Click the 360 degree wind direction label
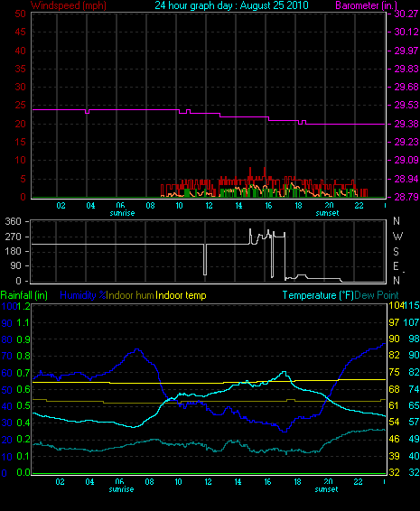Image resolution: width=420 pixels, height=511 pixels. [13, 221]
